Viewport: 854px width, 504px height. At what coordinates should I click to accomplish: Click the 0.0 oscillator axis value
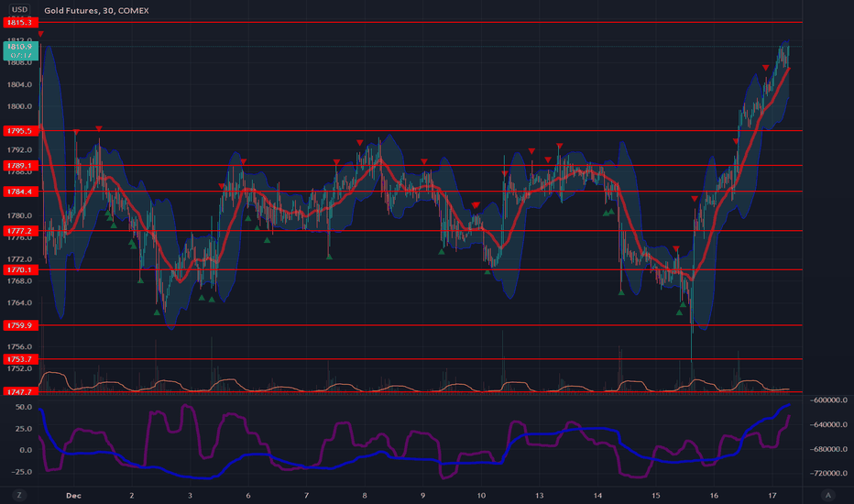(27, 450)
